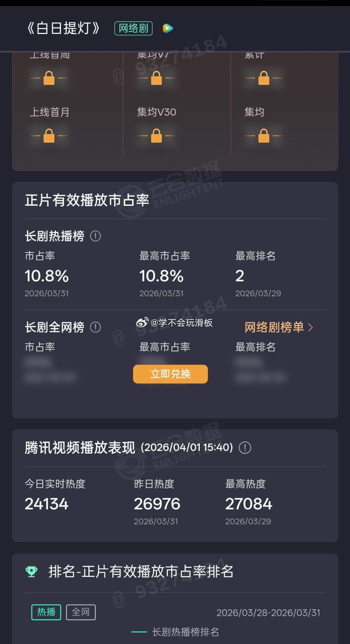Open the 网络剧榜单 link

pyautogui.click(x=274, y=327)
